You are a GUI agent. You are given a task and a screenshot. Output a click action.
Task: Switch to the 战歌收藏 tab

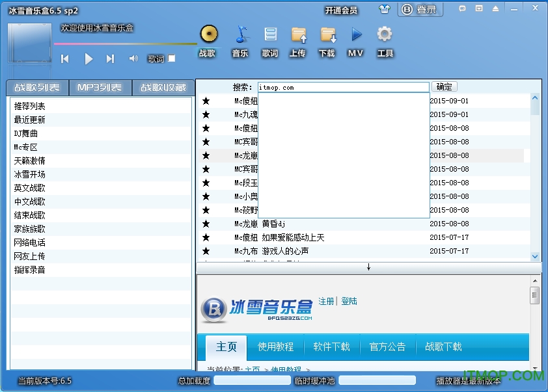tap(163, 88)
